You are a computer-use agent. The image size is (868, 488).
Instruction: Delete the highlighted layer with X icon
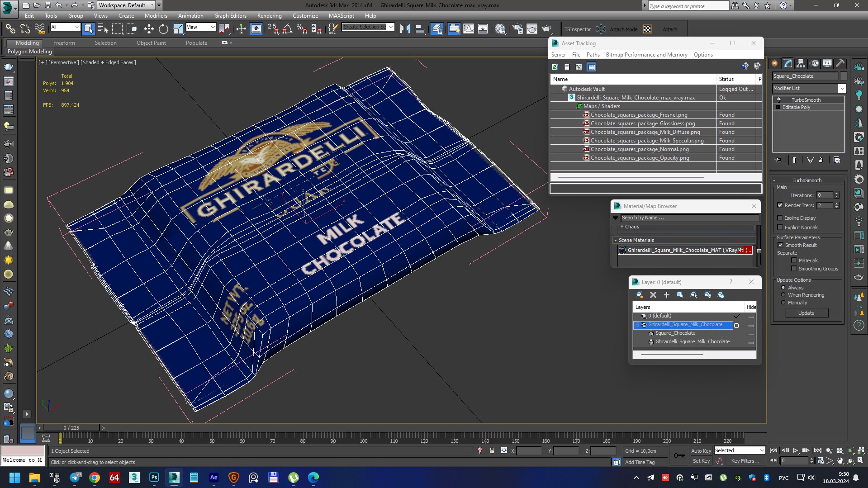click(653, 295)
